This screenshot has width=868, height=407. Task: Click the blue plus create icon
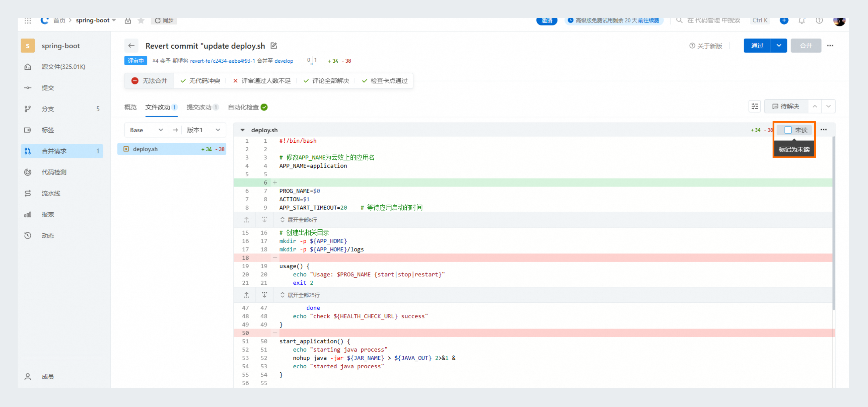(x=784, y=21)
